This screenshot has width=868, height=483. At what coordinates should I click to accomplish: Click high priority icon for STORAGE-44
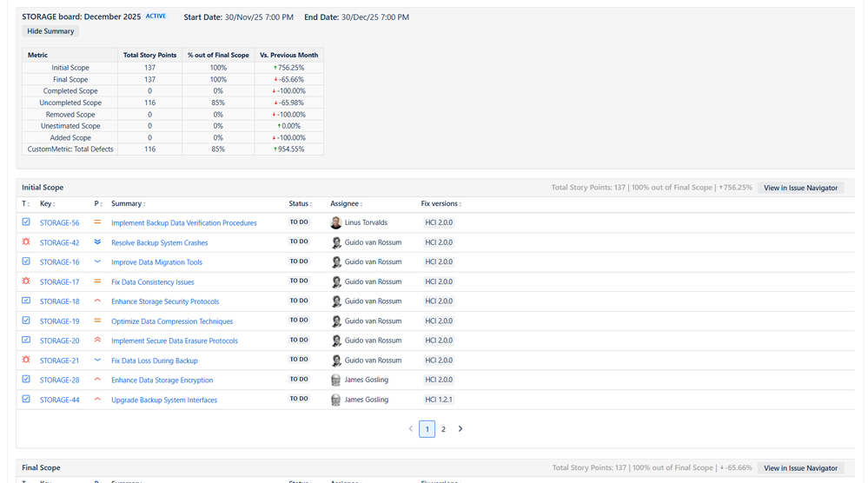[x=97, y=399]
